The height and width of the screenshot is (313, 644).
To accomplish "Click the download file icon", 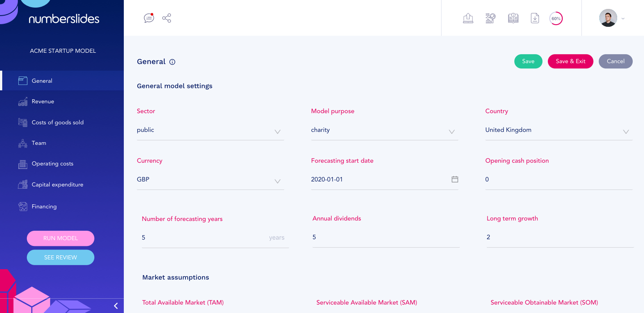I will (x=535, y=18).
